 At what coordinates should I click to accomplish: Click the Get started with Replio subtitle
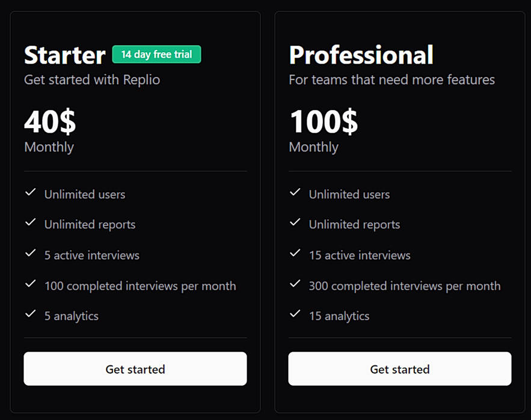[91, 79]
